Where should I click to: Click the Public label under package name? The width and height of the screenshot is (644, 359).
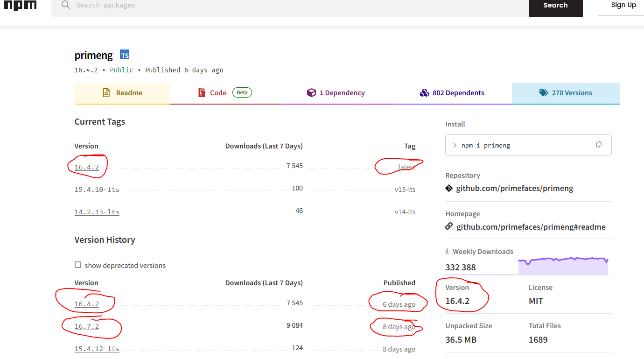pyautogui.click(x=121, y=70)
